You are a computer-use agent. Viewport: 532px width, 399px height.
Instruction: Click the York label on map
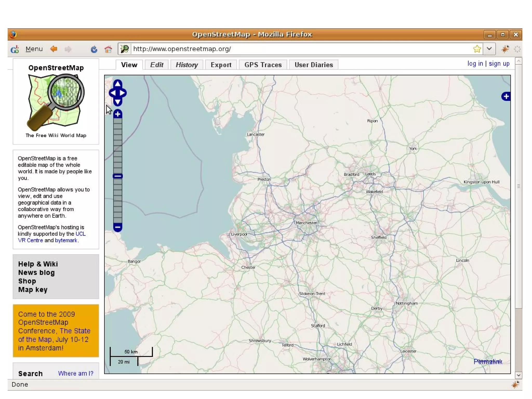click(x=413, y=149)
